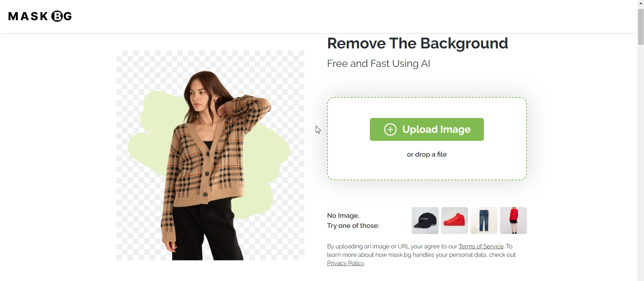Pick the red sweater model sample image
Screen dimensions: 644x281
point(513,220)
